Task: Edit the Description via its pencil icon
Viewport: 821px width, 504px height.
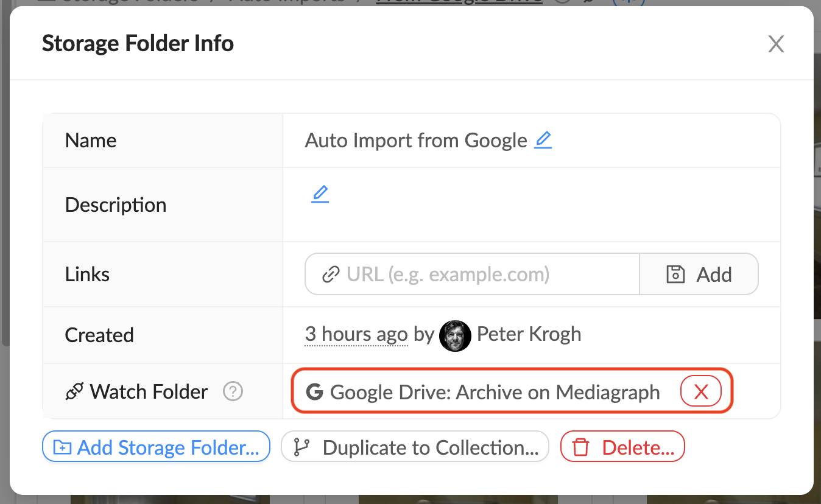Action: pos(320,195)
